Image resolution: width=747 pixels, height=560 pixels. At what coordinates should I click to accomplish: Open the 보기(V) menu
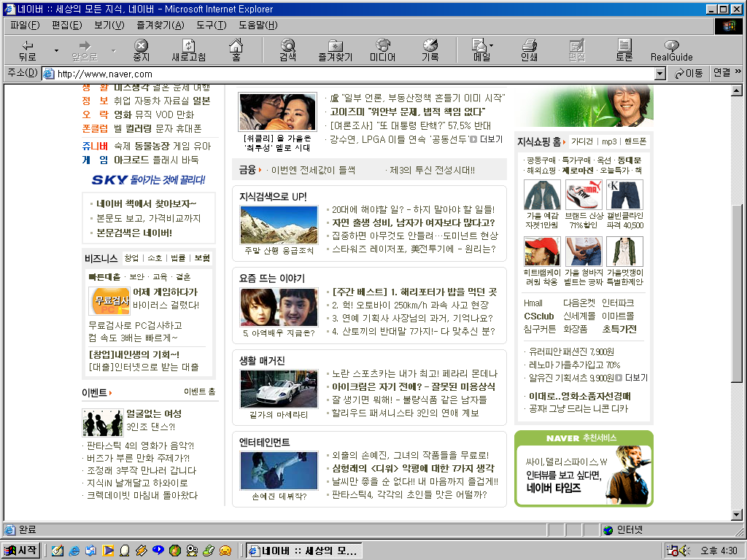click(109, 26)
